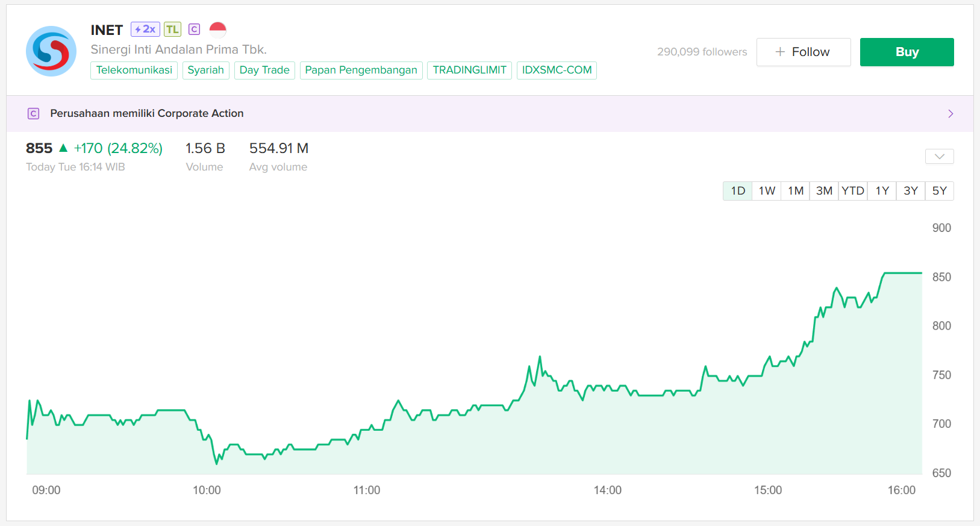Click the 290,099 followers count

tap(702, 52)
